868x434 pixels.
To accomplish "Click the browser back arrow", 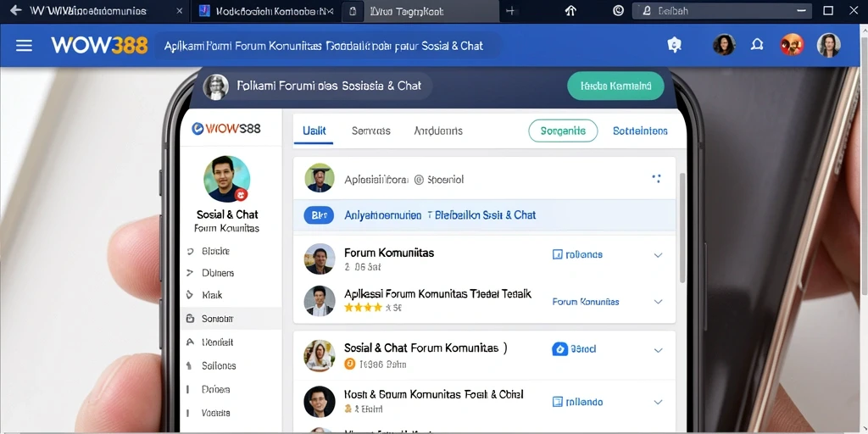I will 15,10.
